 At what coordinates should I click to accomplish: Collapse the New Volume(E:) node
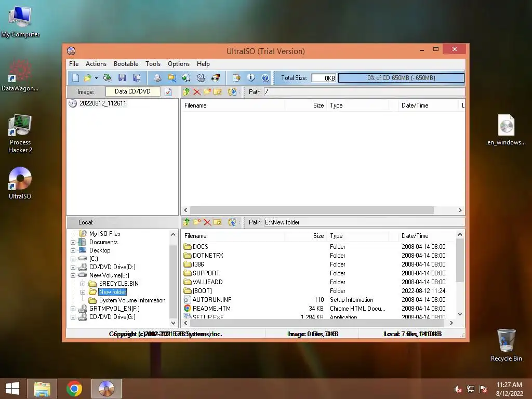point(73,275)
